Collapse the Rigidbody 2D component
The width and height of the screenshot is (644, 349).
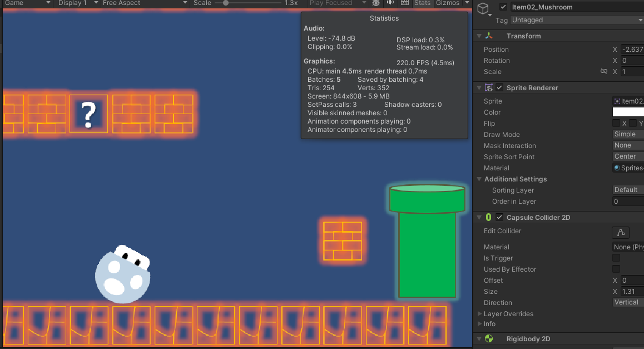[479, 339]
